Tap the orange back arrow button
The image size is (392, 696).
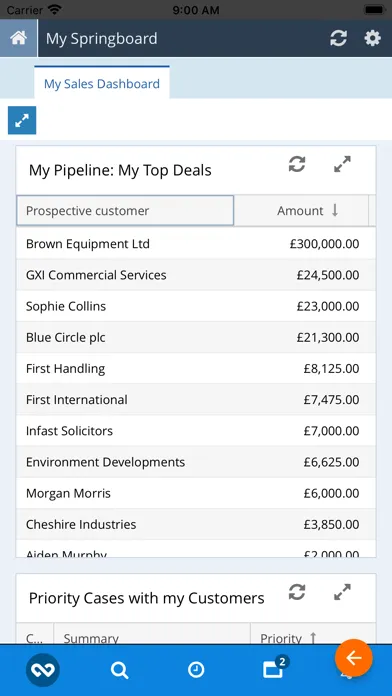tap(354, 658)
